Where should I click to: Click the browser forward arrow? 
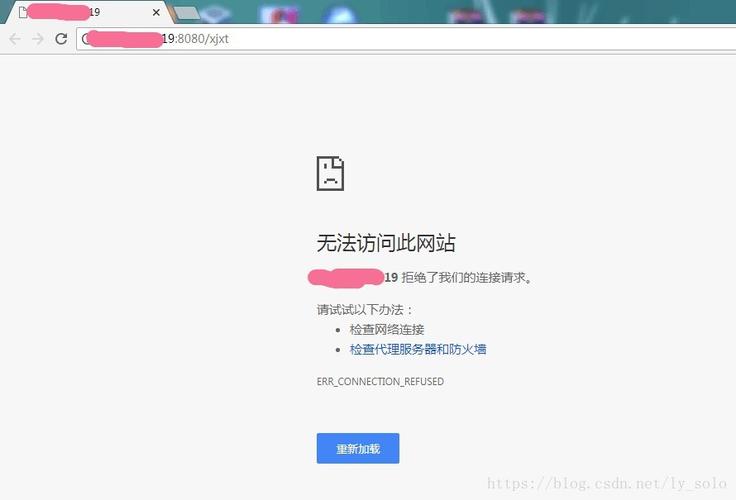[x=38, y=38]
